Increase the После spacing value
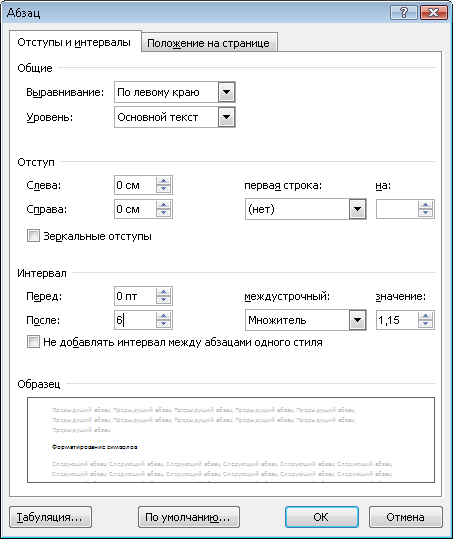 click(163, 316)
